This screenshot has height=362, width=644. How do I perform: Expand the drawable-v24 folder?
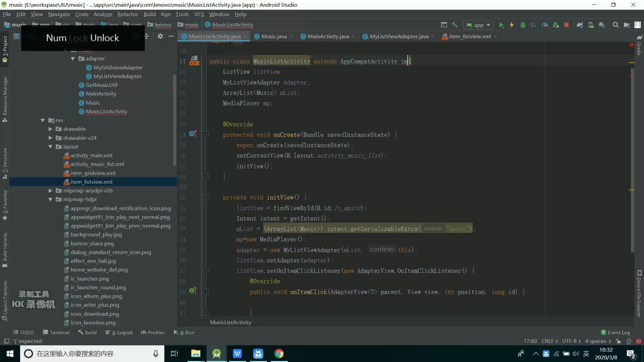pyautogui.click(x=50, y=138)
